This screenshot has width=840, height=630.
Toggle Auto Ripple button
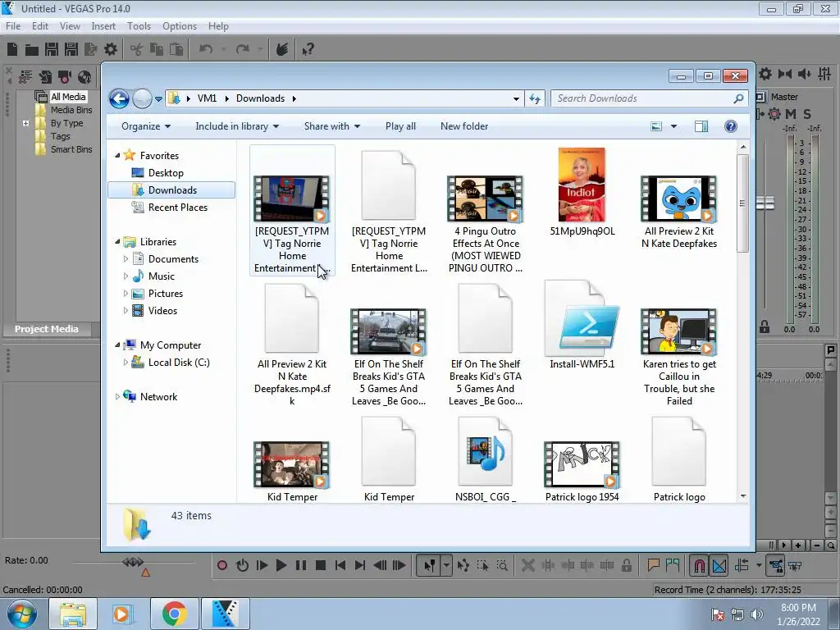(742, 565)
